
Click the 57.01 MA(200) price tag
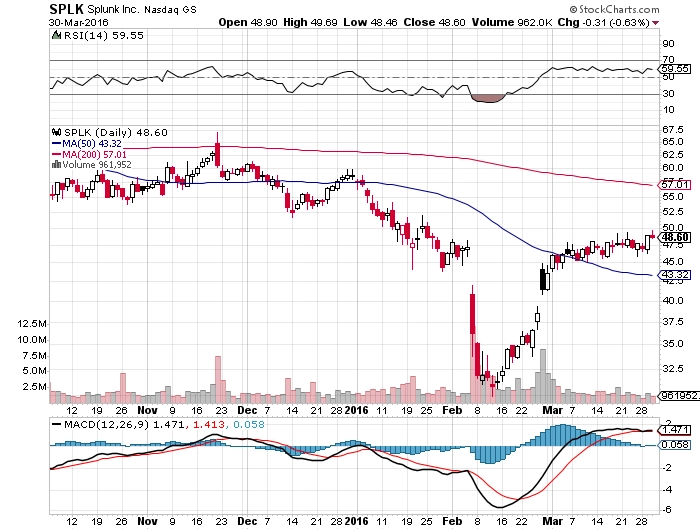[x=675, y=184]
